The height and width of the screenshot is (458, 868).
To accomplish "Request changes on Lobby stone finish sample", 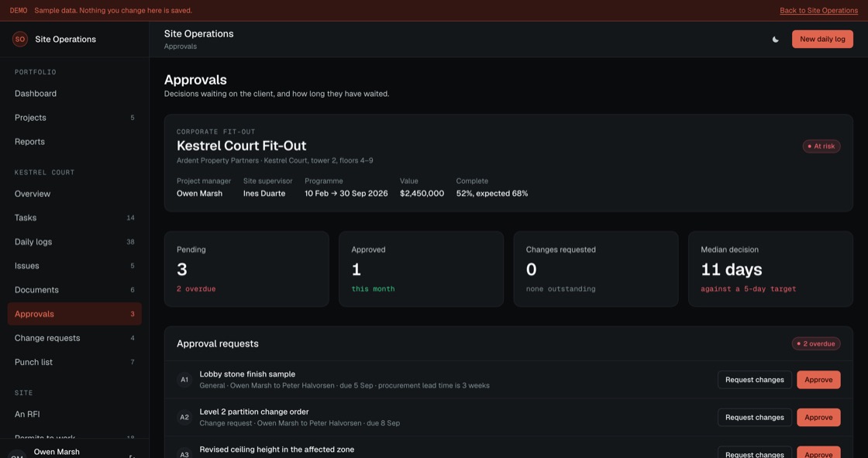I will click(755, 380).
